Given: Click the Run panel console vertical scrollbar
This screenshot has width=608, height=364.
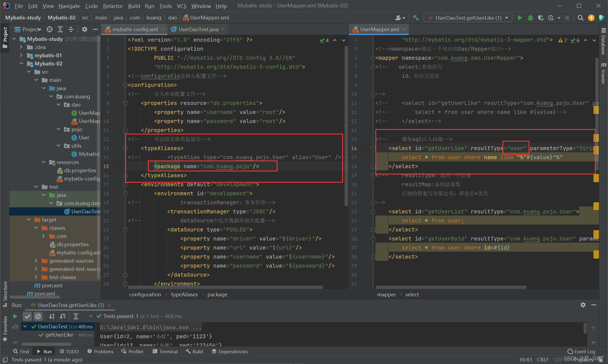Looking at the screenshot, I should pyautogui.click(x=585, y=328).
